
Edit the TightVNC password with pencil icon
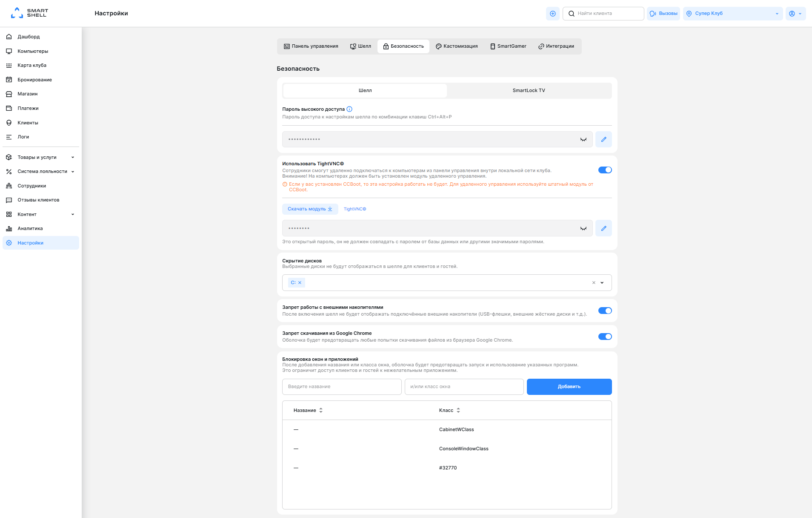click(x=603, y=228)
